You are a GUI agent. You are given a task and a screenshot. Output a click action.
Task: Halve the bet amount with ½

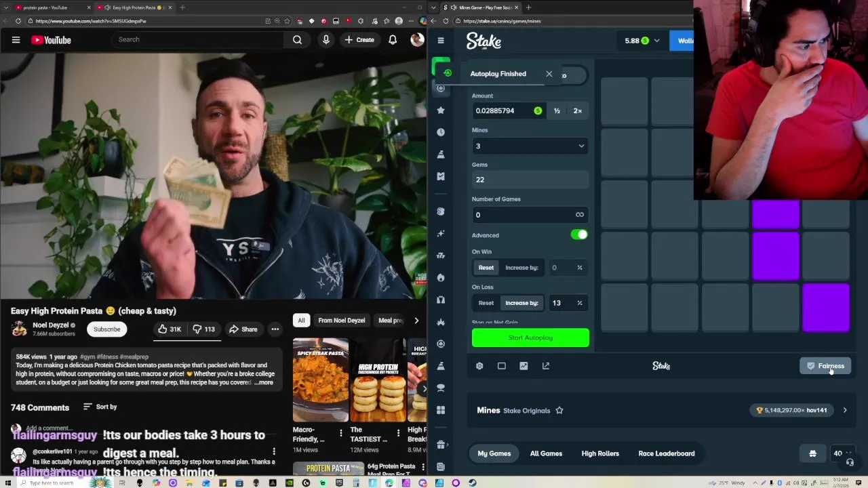(x=557, y=110)
